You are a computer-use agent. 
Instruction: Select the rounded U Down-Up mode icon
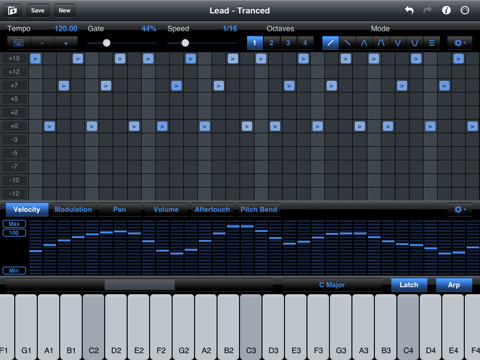[x=415, y=43]
